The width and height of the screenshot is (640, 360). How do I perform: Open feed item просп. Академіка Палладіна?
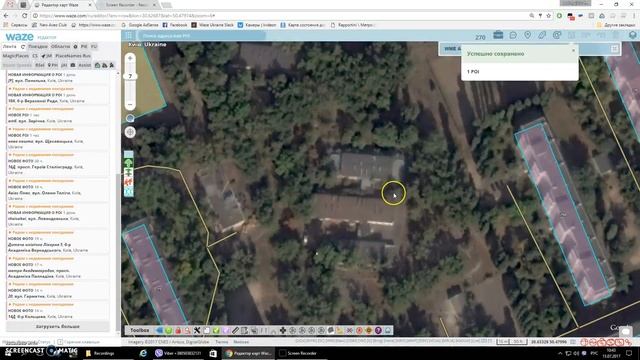coord(58,267)
